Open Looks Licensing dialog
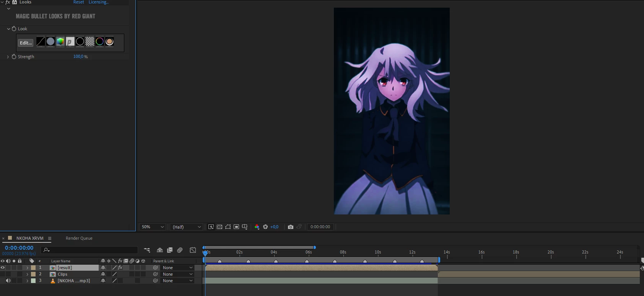 (98, 2)
